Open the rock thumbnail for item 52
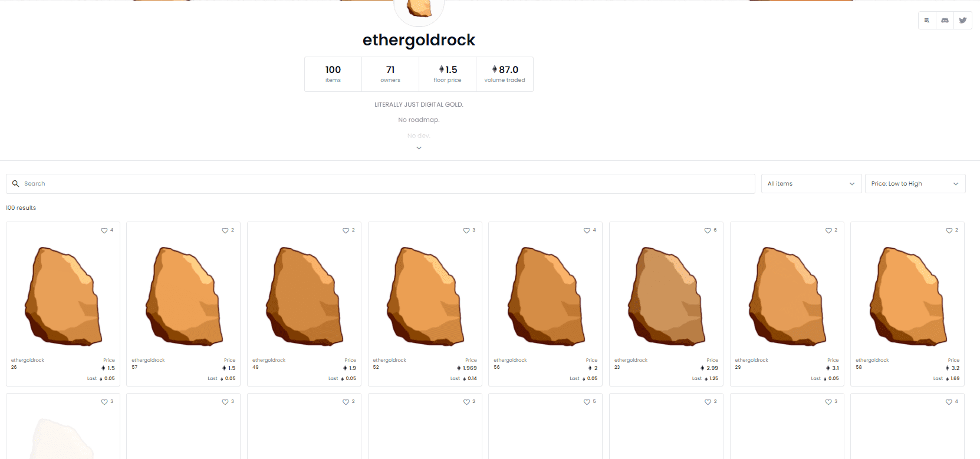This screenshot has height=459, width=980. coord(425,296)
